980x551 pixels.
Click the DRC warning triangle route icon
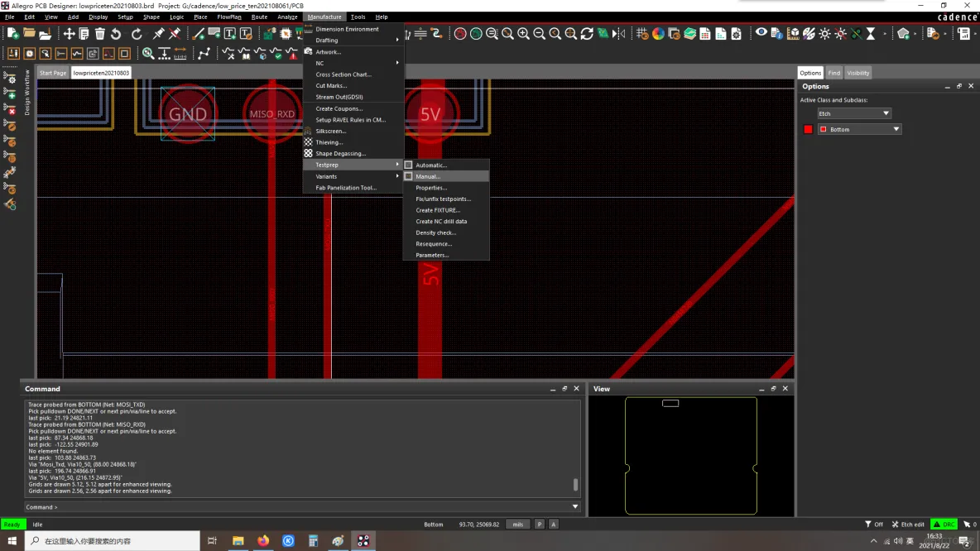click(292, 54)
